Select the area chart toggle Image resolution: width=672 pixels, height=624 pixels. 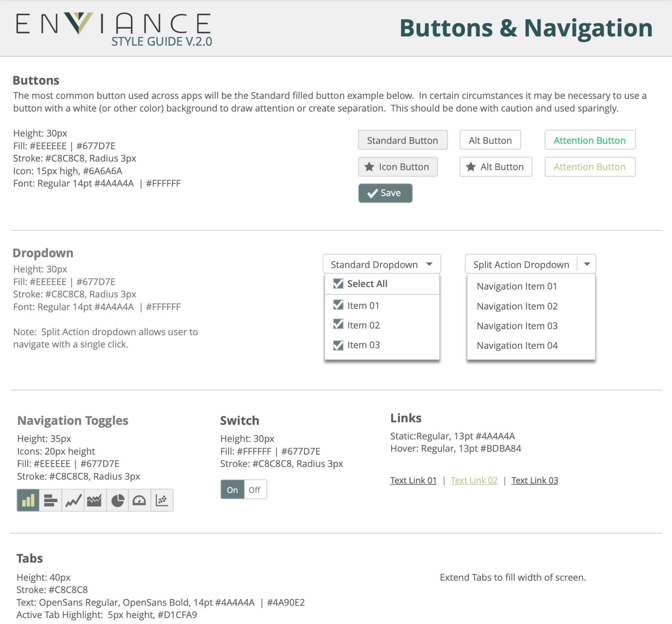click(x=95, y=500)
